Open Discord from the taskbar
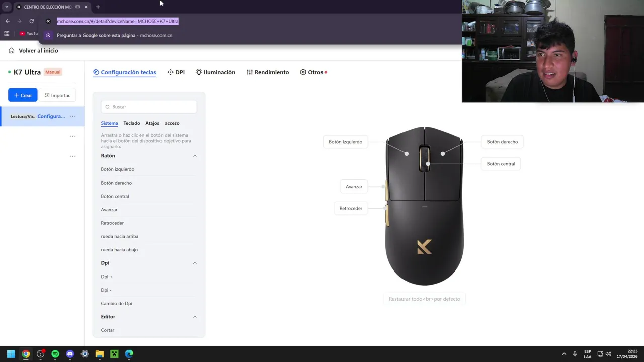This screenshot has height=362, width=644. pyautogui.click(x=70, y=354)
